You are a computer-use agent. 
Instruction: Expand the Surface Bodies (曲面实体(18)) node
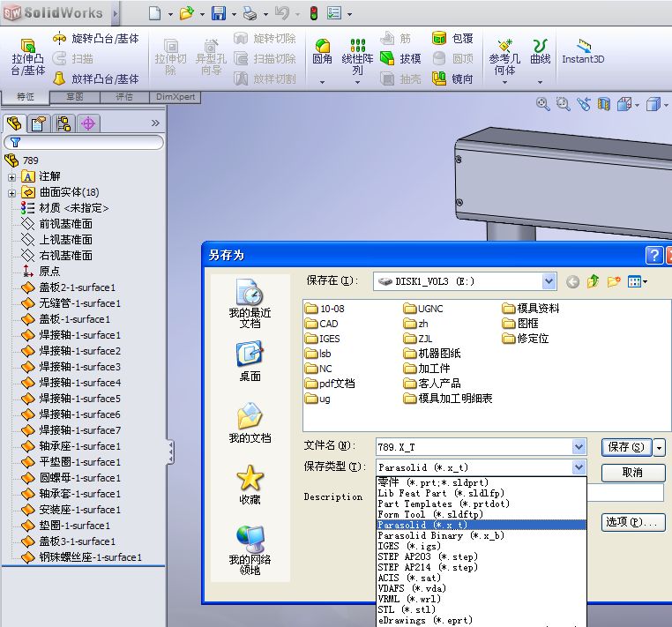point(12,193)
